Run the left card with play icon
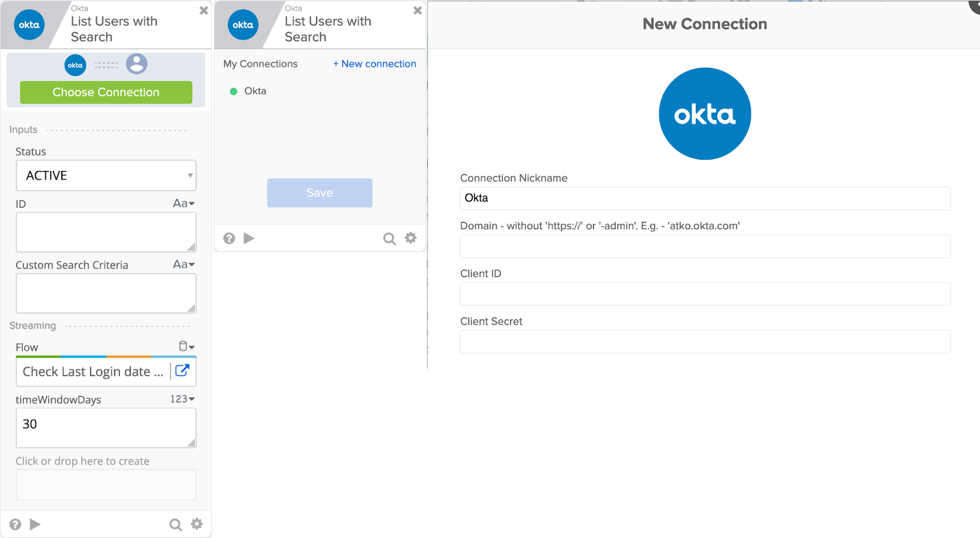Viewport: 980px width, 538px height. (x=35, y=525)
